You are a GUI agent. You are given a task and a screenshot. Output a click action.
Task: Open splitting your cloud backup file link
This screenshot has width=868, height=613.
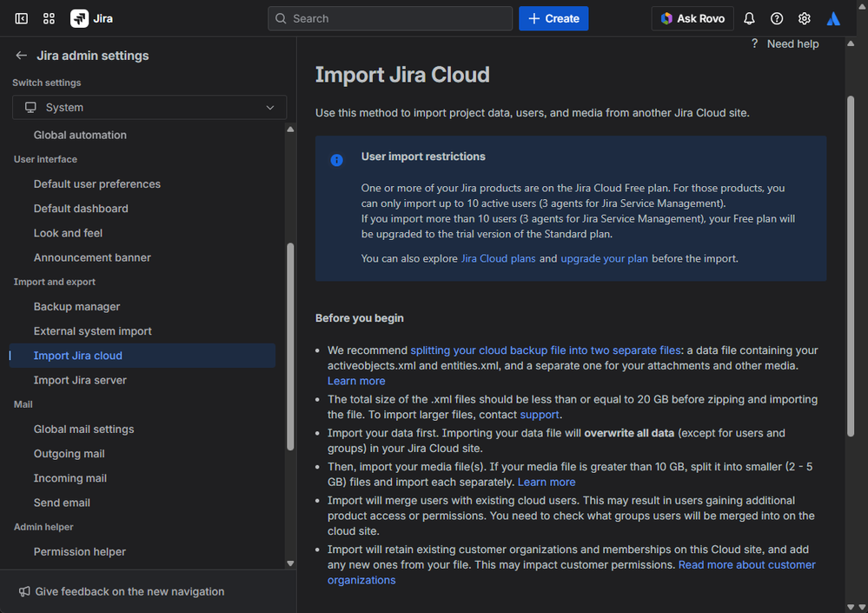click(x=546, y=350)
